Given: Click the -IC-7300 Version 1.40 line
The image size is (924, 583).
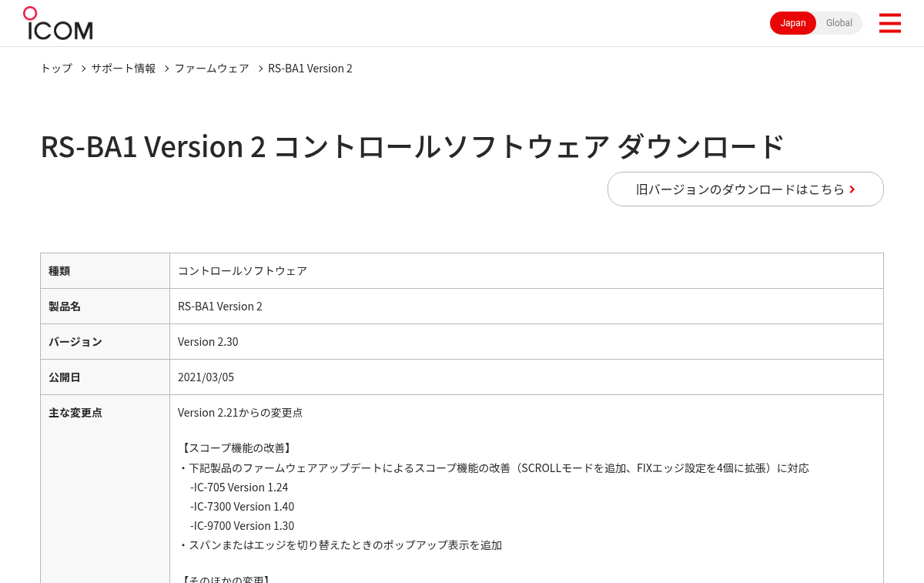Looking at the screenshot, I should click(x=242, y=507).
